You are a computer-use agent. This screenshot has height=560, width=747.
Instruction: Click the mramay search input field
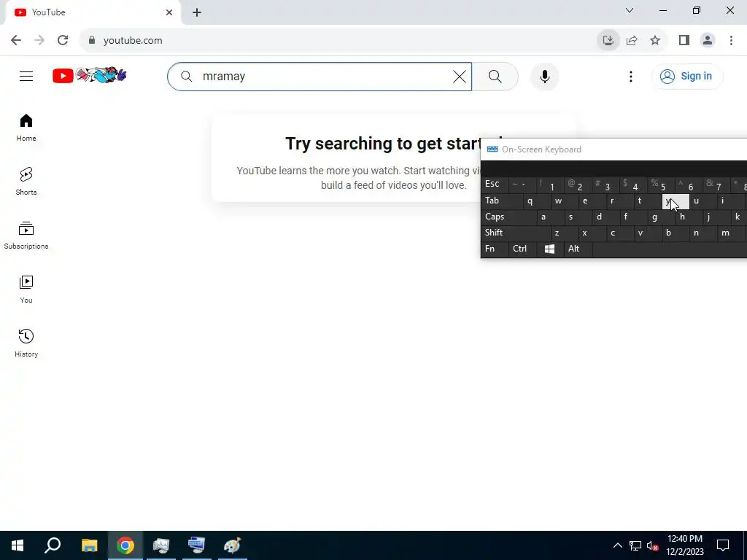click(320, 76)
